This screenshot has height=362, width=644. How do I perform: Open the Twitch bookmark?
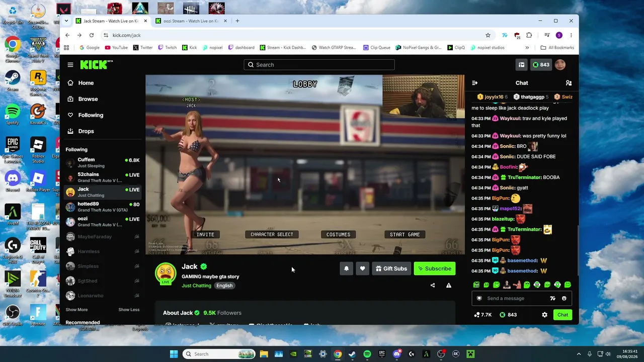167,48
